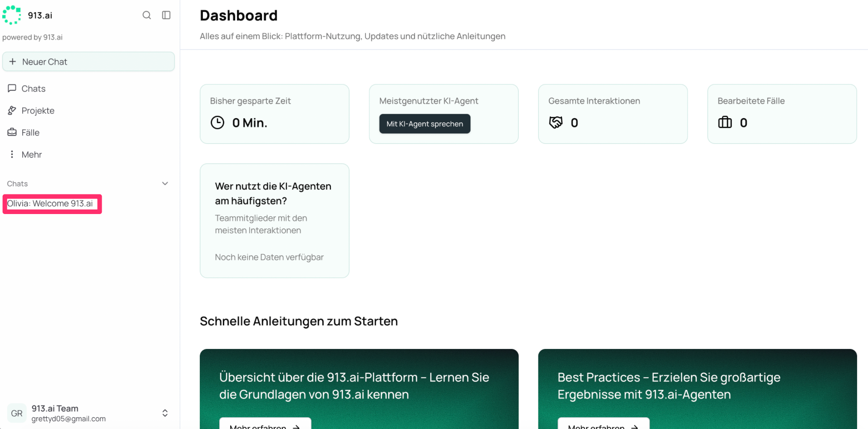The height and width of the screenshot is (429, 868).
Task: Click the Meistgenutzter KI-Agent label
Action: click(x=429, y=101)
